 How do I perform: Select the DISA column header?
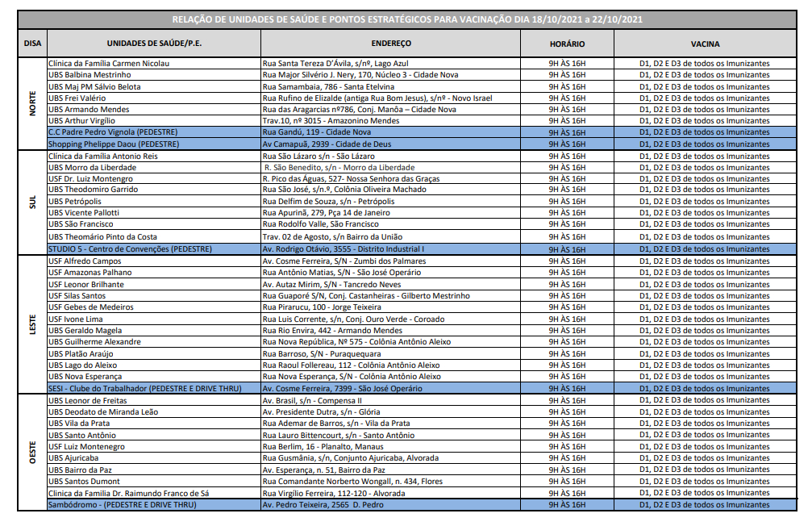(32, 44)
